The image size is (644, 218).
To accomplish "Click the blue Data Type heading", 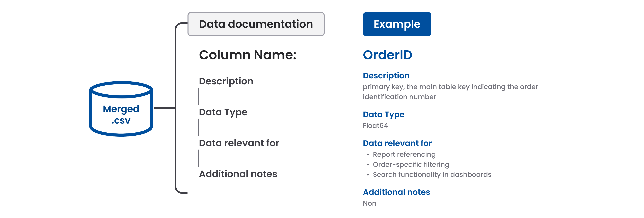I will click(x=384, y=114).
